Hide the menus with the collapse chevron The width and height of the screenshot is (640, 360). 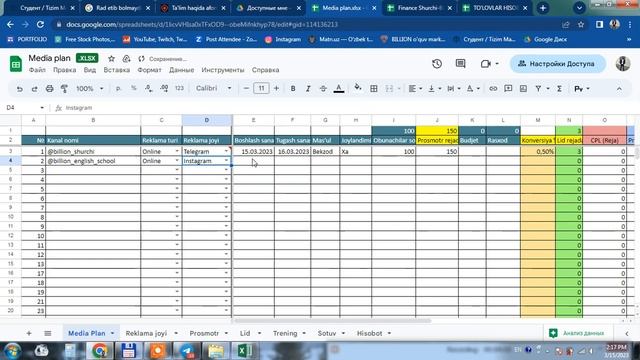point(619,89)
